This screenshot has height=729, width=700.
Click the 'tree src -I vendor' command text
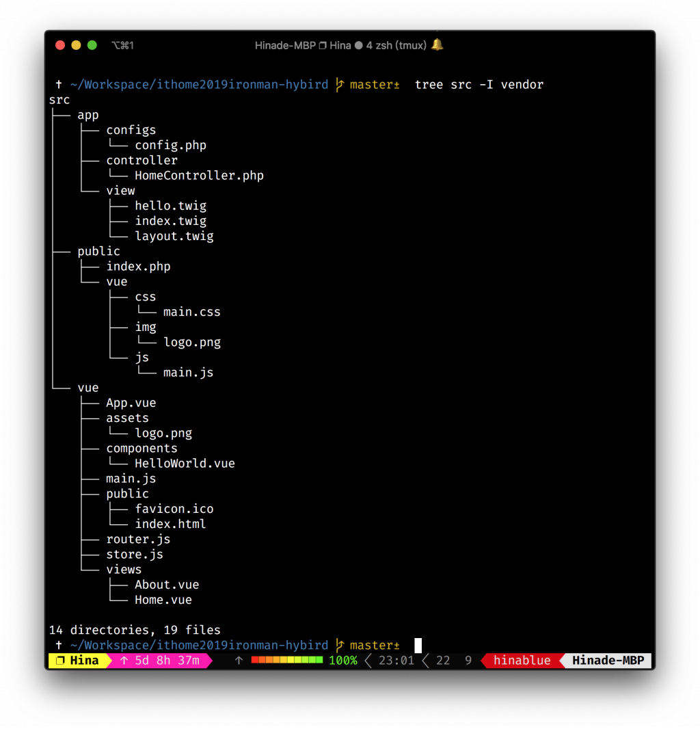(479, 85)
